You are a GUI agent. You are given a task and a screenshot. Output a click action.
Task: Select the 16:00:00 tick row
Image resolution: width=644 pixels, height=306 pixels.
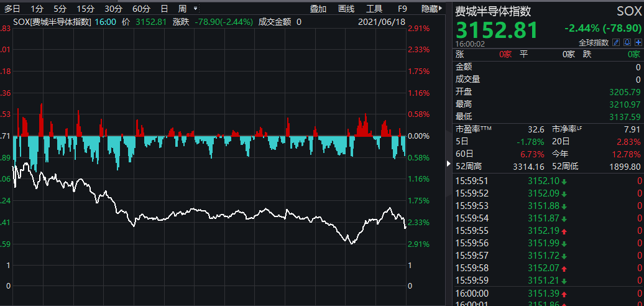click(x=548, y=294)
